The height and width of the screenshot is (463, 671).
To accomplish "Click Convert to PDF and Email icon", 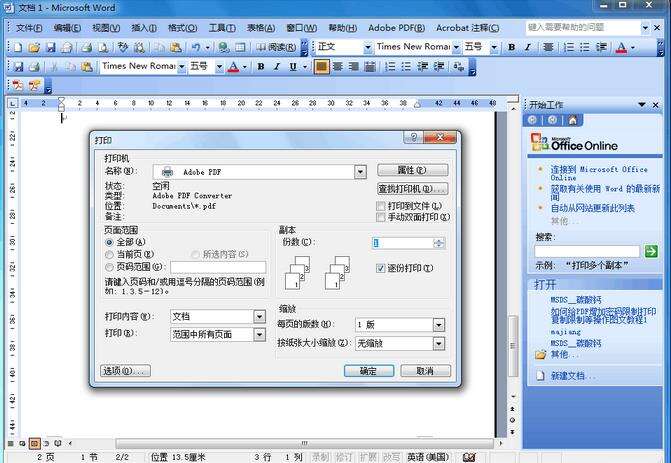I will click(34, 86).
